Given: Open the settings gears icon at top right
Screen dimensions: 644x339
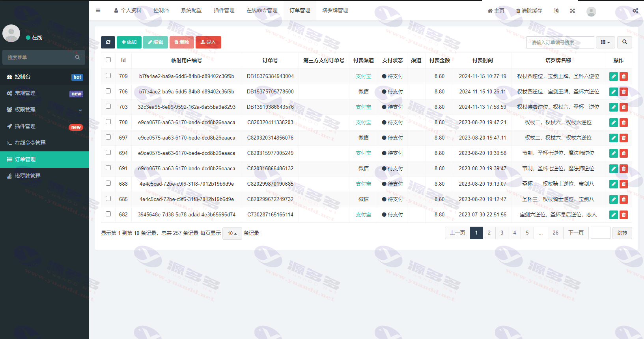Looking at the screenshot, I should point(635,11).
